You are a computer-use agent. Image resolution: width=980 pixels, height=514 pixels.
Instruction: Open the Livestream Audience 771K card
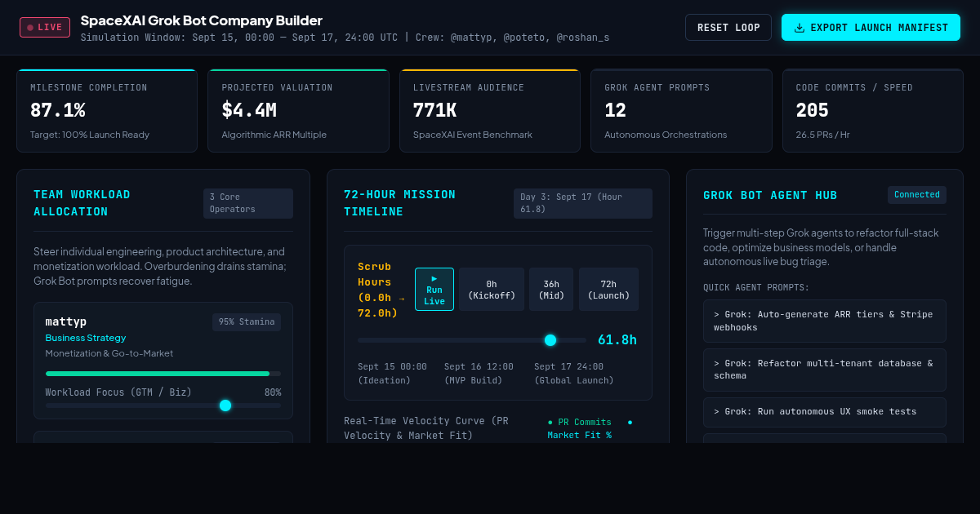[x=490, y=111]
